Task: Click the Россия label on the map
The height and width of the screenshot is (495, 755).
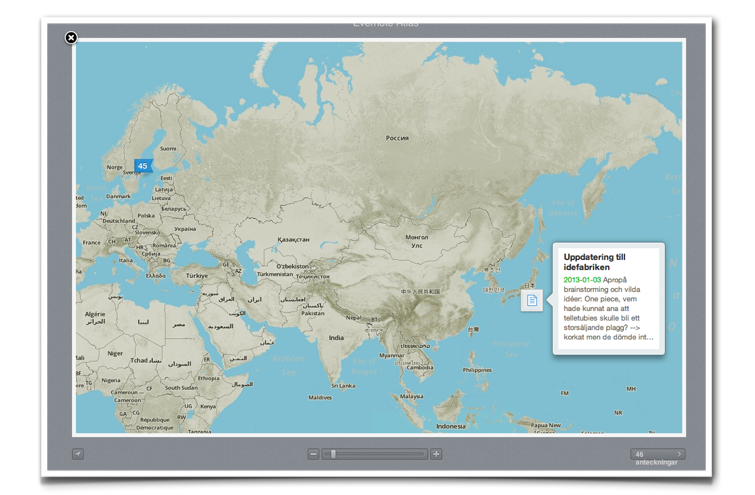Action: 397,138
